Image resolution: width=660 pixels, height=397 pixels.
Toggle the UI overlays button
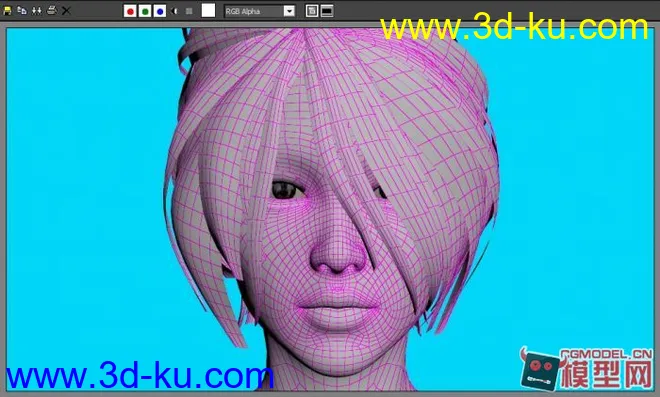(311, 11)
